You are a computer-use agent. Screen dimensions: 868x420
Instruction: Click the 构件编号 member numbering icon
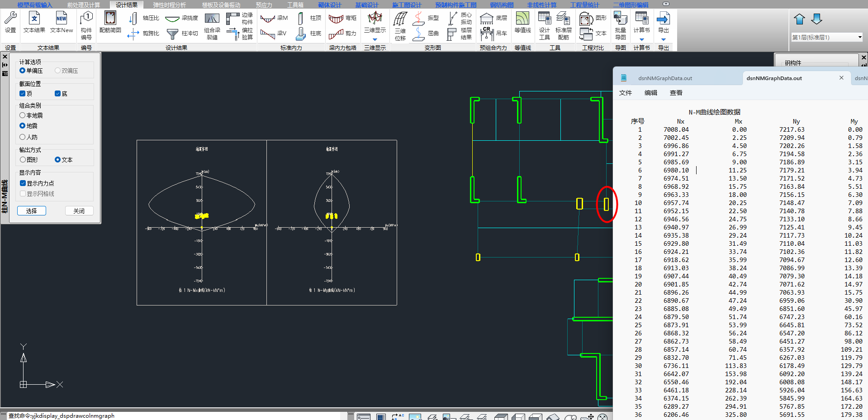pos(86,26)
